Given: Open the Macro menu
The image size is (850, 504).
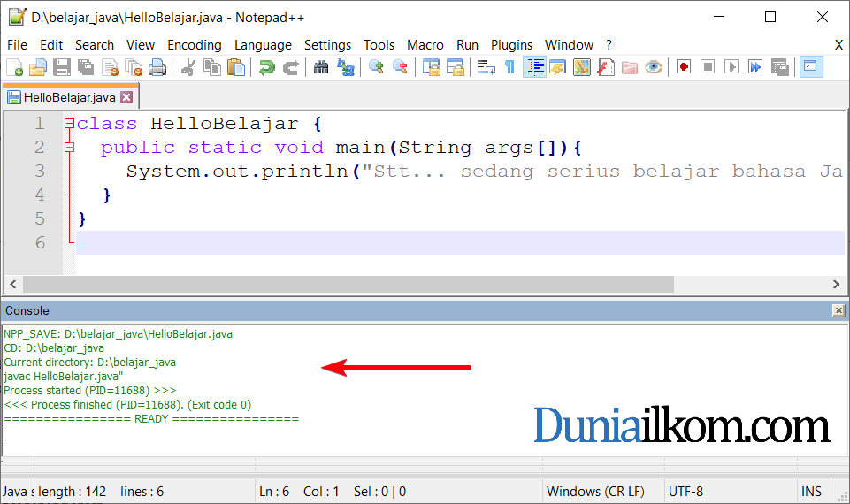Looking at the screenshot, I should (425, 45).
